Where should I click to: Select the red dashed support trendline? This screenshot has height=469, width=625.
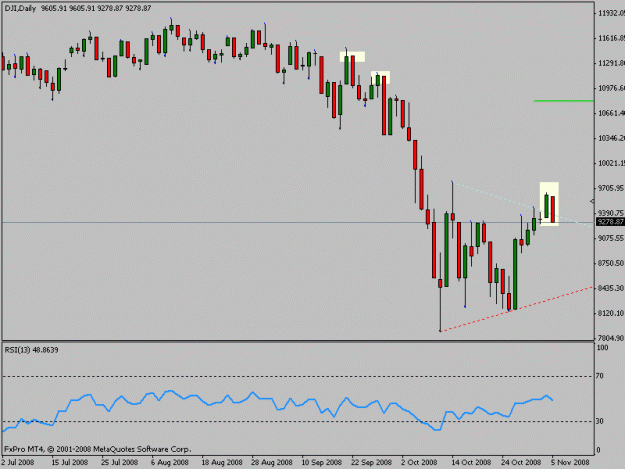pos(516,309)
